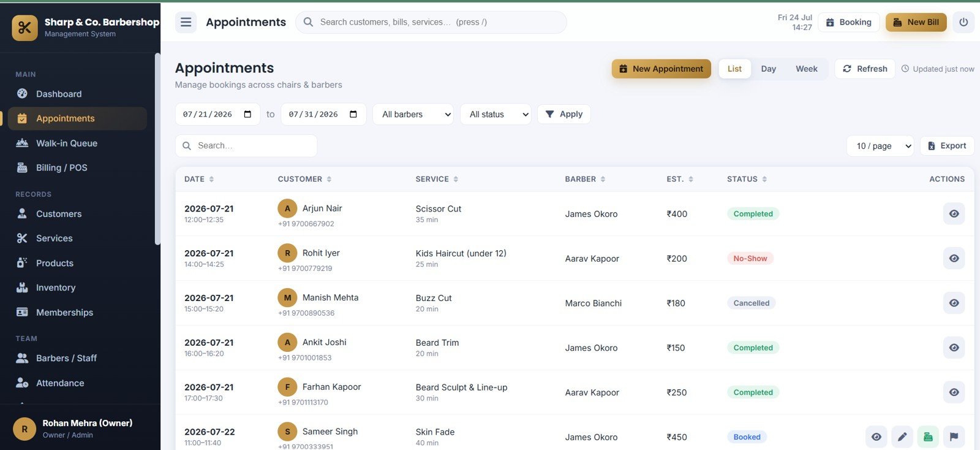View Sameer Singh appointment eye icon
The image size is (980, 450).
[876, 437]
